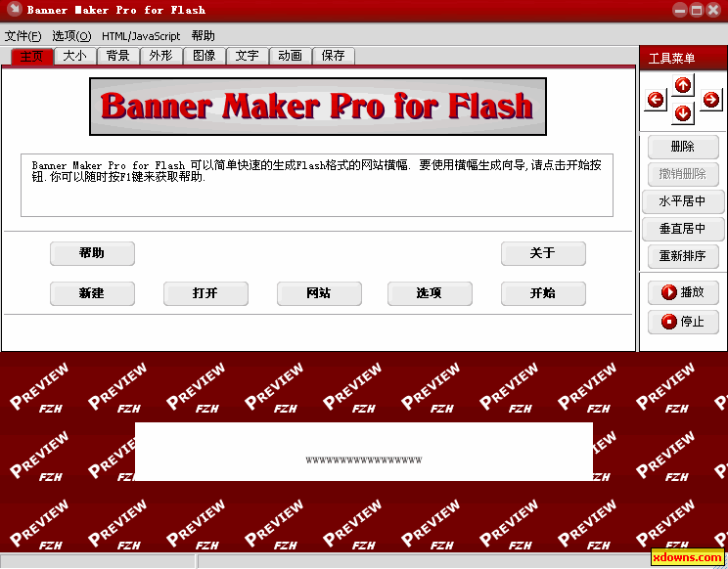Click the description text box
Viewport: 728px width, 569px height.
tap(317, 185)
